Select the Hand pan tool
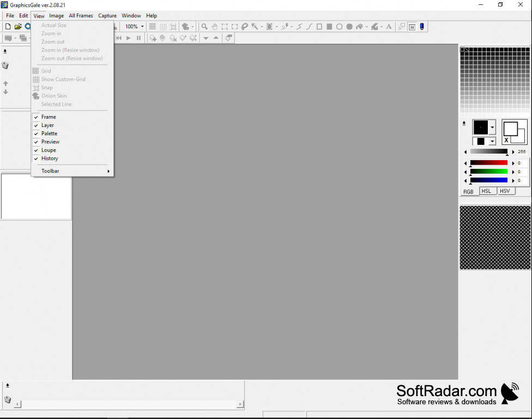 coord(214,27)
